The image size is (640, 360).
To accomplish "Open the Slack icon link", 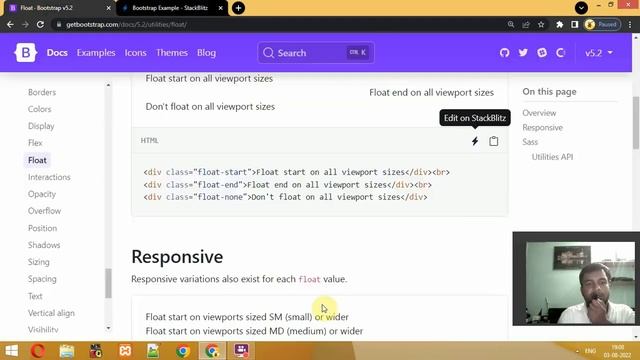I will pos(542,53).
